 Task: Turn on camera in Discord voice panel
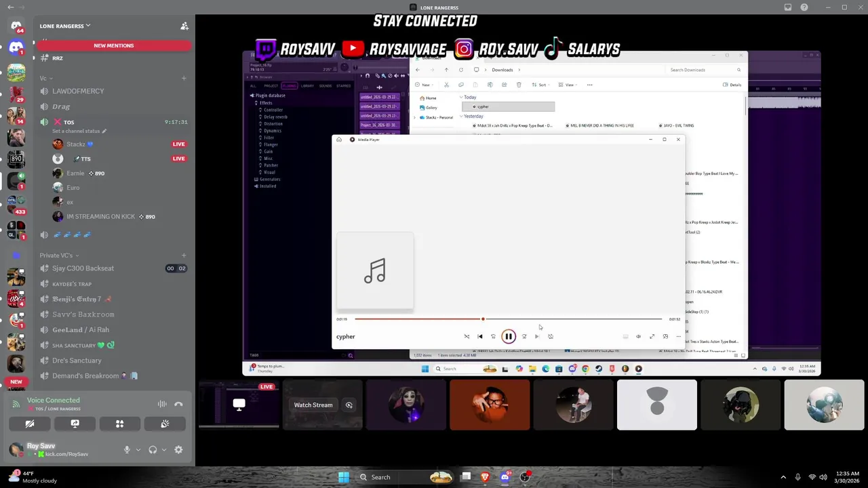pos(30,424)
